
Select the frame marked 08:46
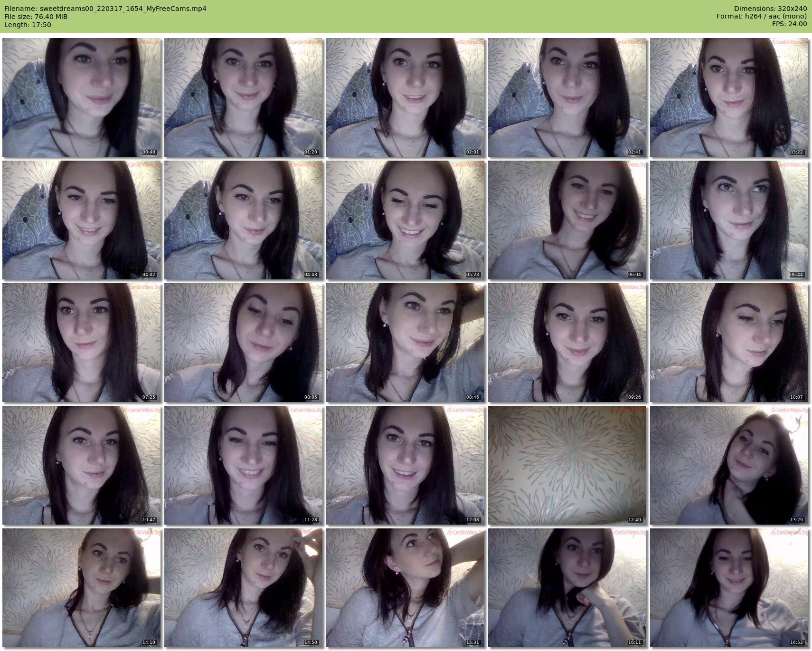coord(406,343)
